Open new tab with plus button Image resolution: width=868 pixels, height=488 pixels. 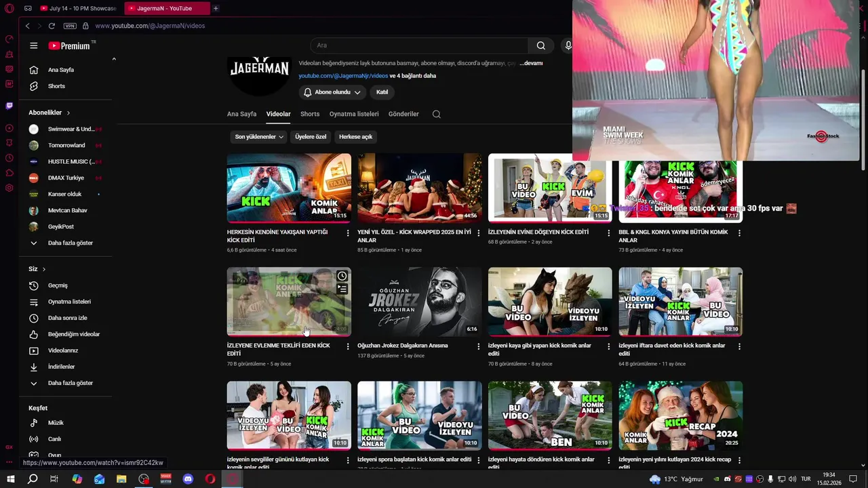216,8
